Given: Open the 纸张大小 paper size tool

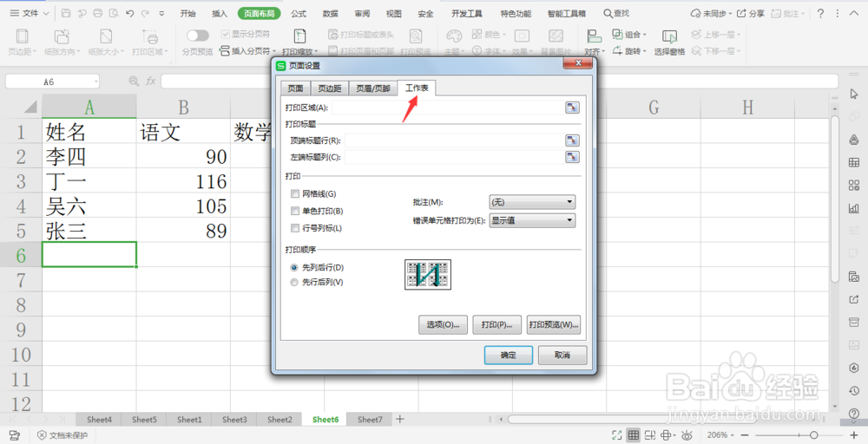Looking at the screenshot, I should (106, 42).
